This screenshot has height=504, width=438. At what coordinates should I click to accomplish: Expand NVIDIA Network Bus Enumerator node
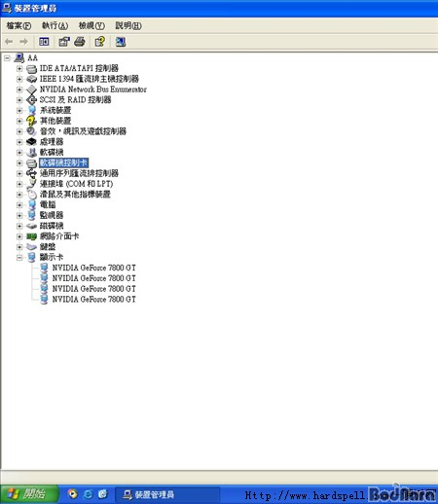(19, 90)
